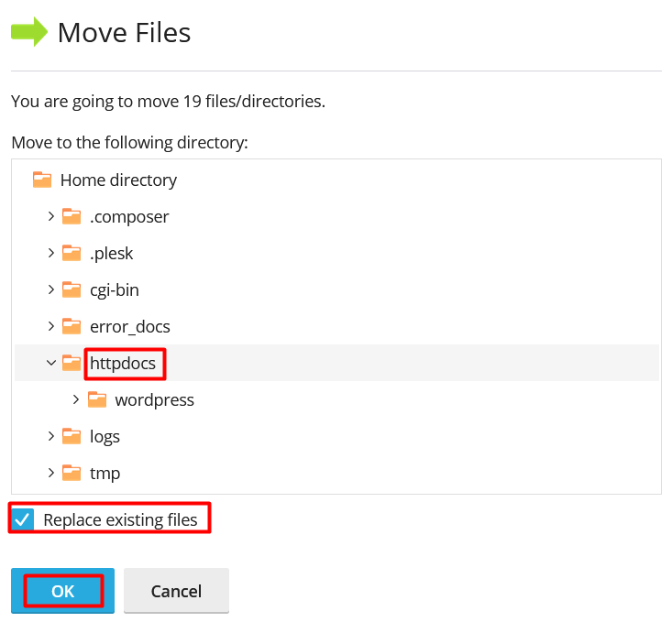
Task: Uncheck the Replace existing files checkbox
Action: click(x=24, y=520)
